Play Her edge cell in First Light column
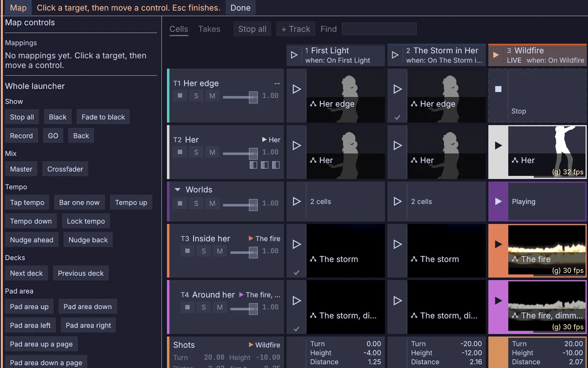 (297, 89)
